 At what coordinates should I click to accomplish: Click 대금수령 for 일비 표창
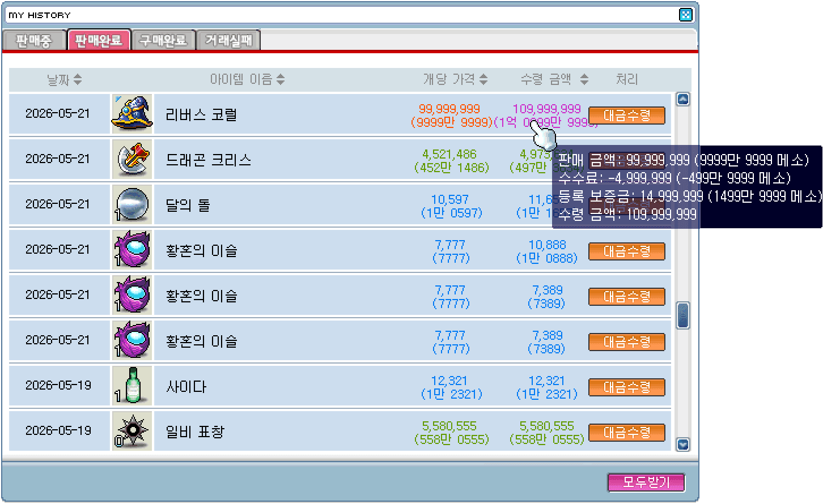(x=627, y=433)
